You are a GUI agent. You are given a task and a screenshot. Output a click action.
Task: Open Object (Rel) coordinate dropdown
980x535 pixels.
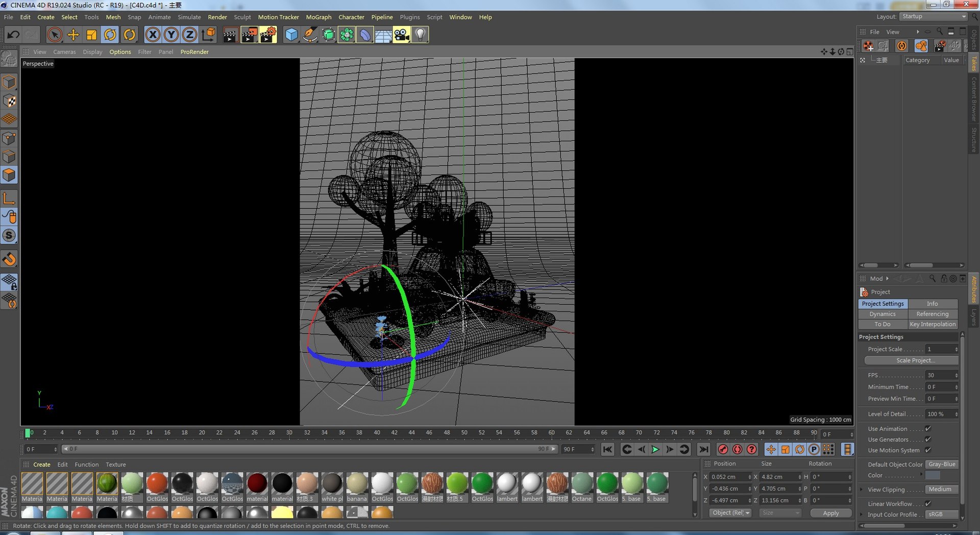pyautogui.click(x=730, y=513)
